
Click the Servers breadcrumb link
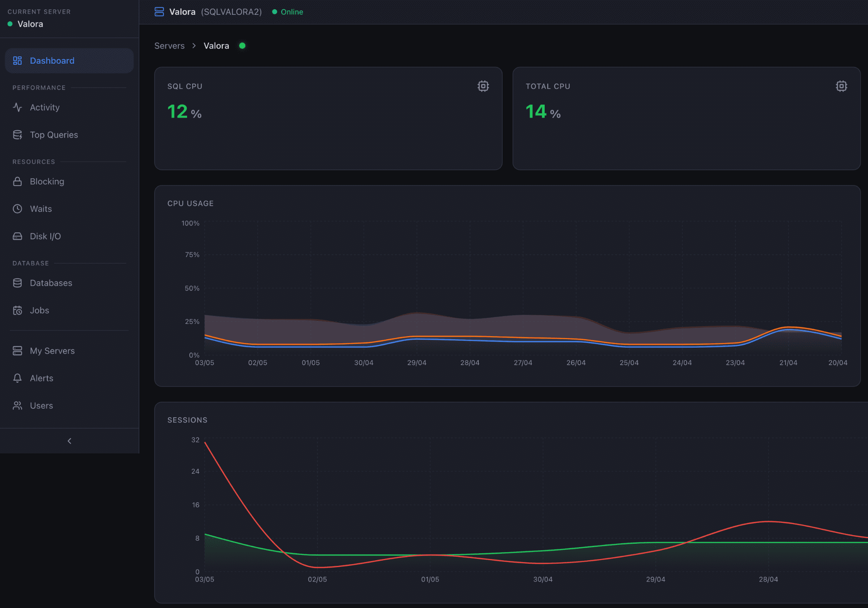tap(169, 46)
